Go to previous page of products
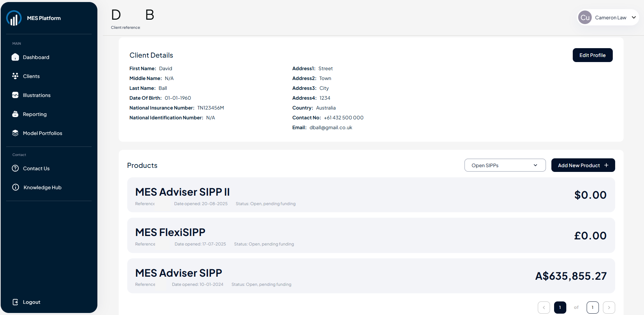 (x=544, y=308)
